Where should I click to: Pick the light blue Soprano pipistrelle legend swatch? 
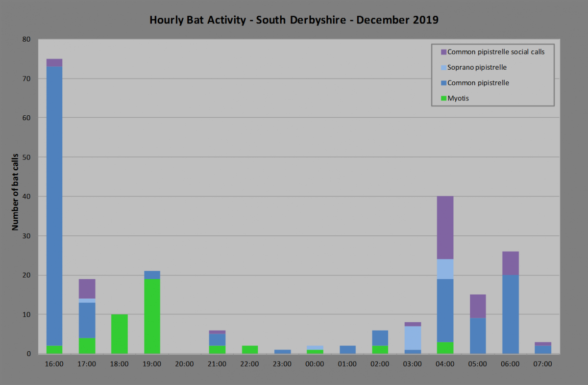tap(443, 67)
